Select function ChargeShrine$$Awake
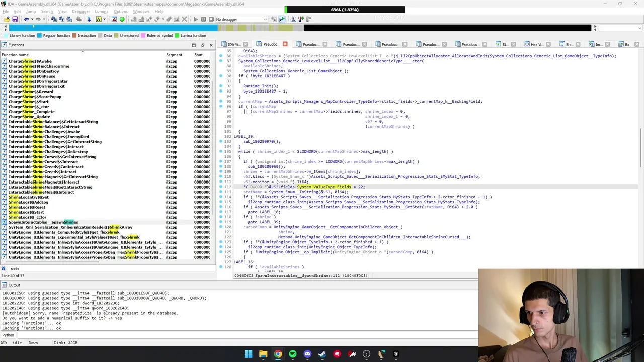The width and height of the screenshot is (644, 362). [30, 61]
